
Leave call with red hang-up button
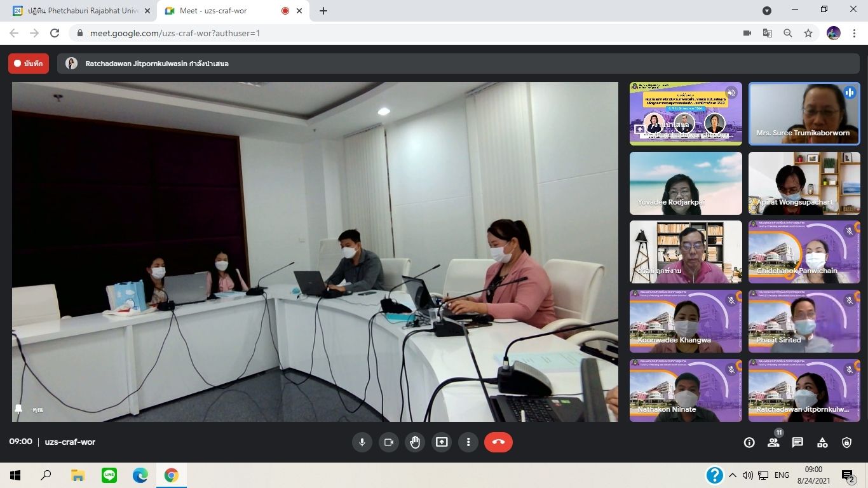tap(498, 442)
